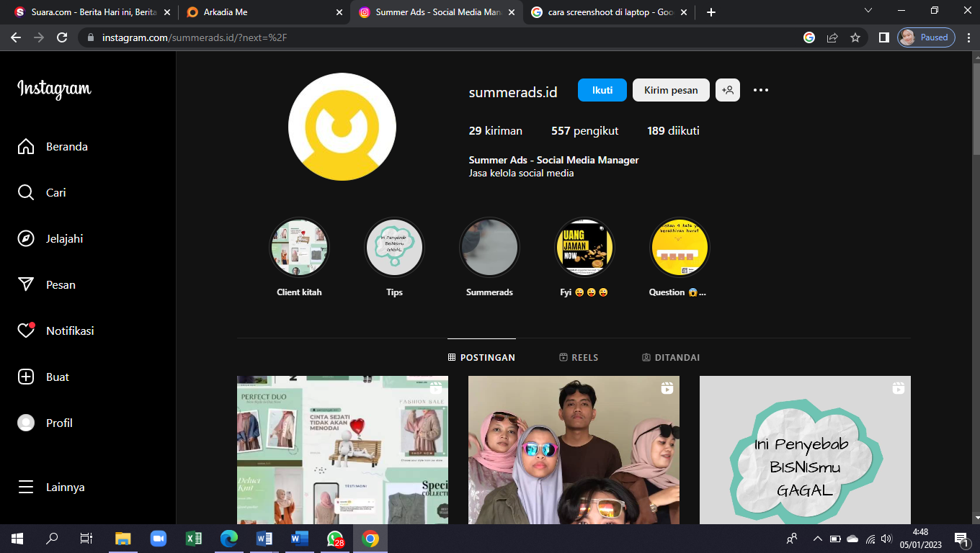Open Notifikasi heart icon

tap(26, 331)
